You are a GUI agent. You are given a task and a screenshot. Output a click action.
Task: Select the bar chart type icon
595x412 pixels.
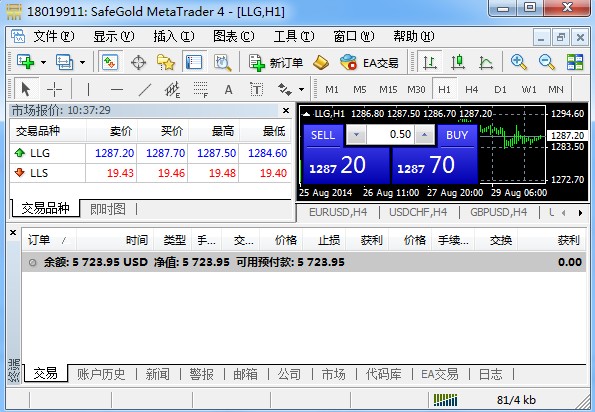pyautogui.click(x=430, y=62)
